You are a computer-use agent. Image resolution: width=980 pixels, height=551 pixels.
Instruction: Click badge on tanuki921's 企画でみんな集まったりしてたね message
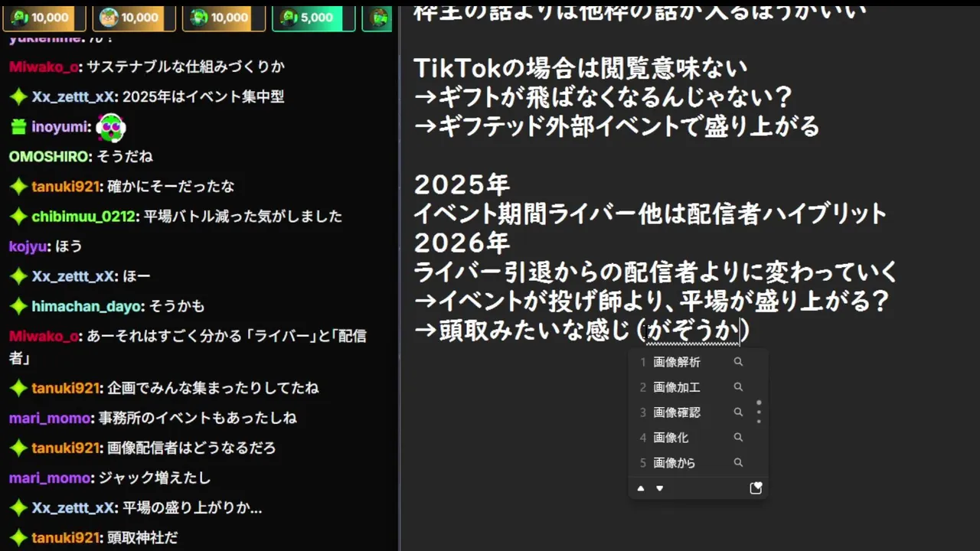point(18,388)
